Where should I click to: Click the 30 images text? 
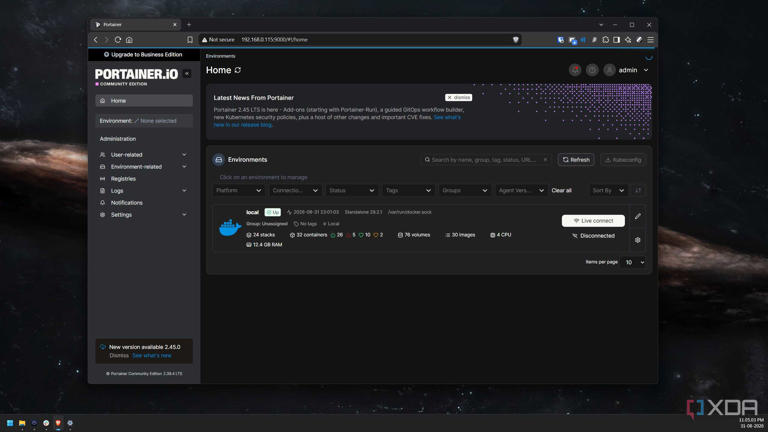[463, 235]
